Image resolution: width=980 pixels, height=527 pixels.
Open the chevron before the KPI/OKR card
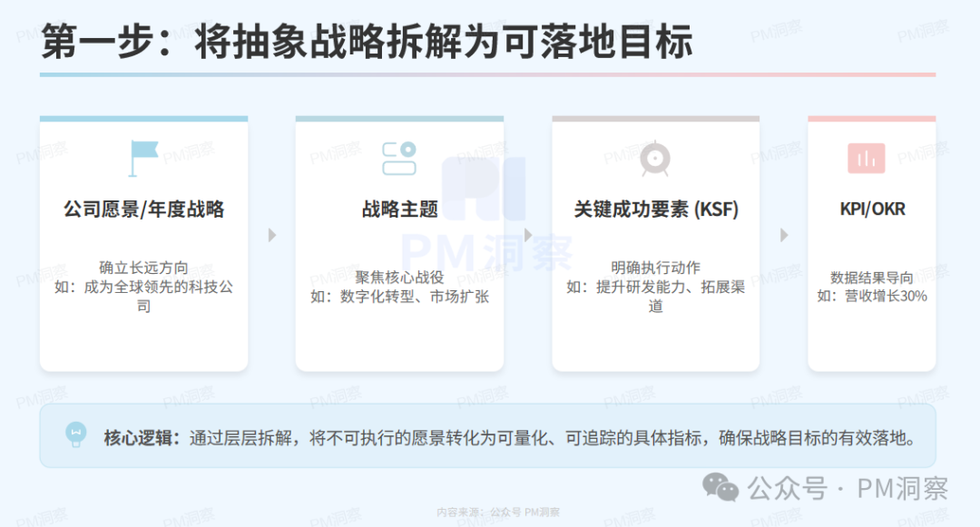[x=784, y=234]
